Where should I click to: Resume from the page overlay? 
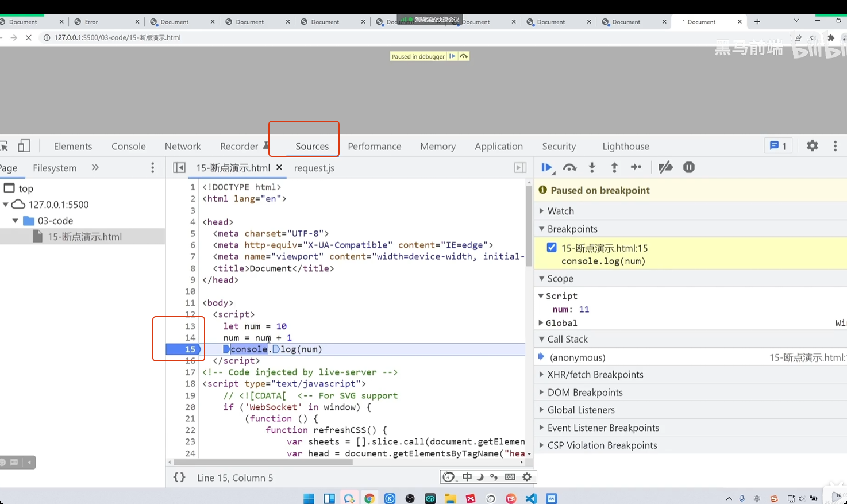[452, 56]
